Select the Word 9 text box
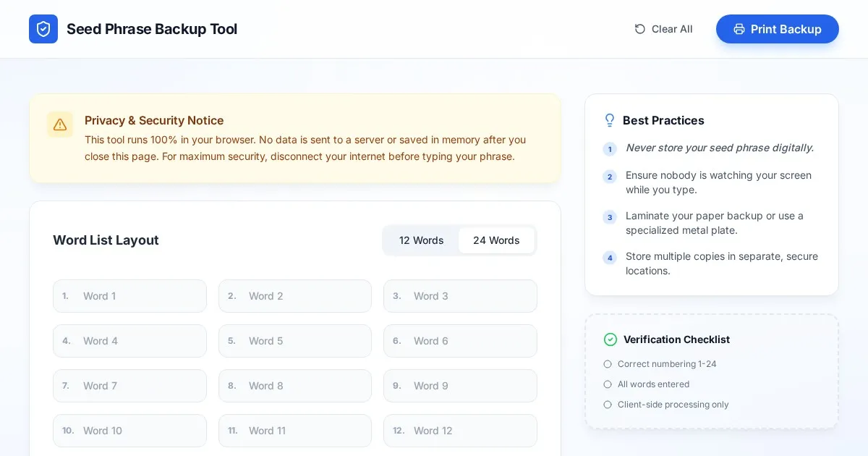The image size is (868, 456). [469, 386]
